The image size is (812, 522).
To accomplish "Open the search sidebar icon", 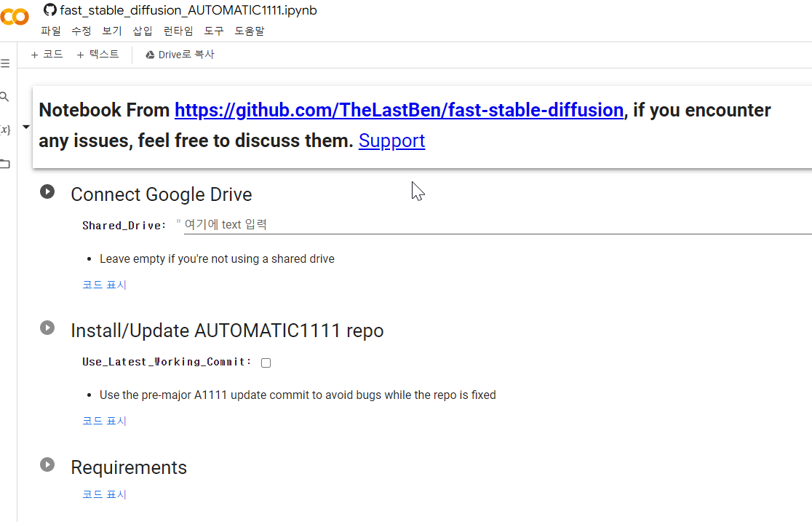I will (x=4, y=96).
